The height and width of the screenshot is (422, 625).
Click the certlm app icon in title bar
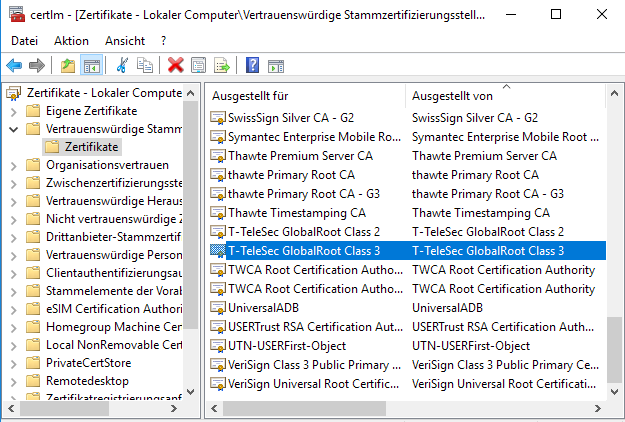(17, 15)
